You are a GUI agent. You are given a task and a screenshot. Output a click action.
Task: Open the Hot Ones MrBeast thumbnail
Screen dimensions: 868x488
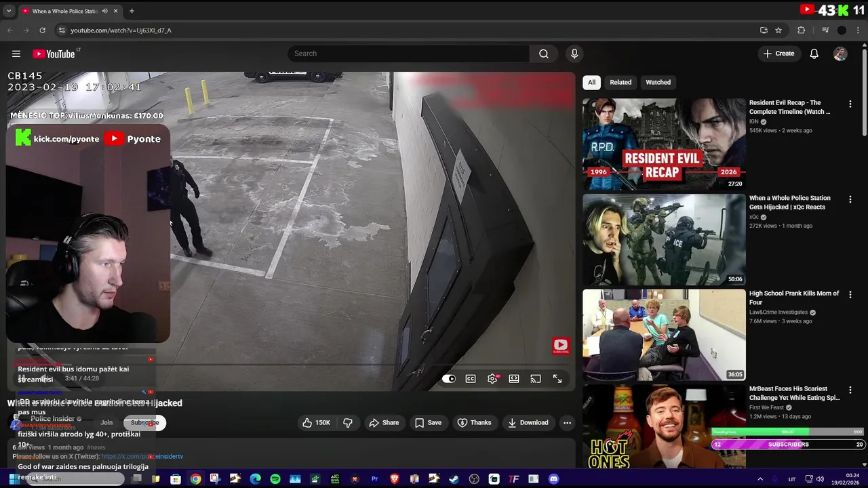pos(664,426)
